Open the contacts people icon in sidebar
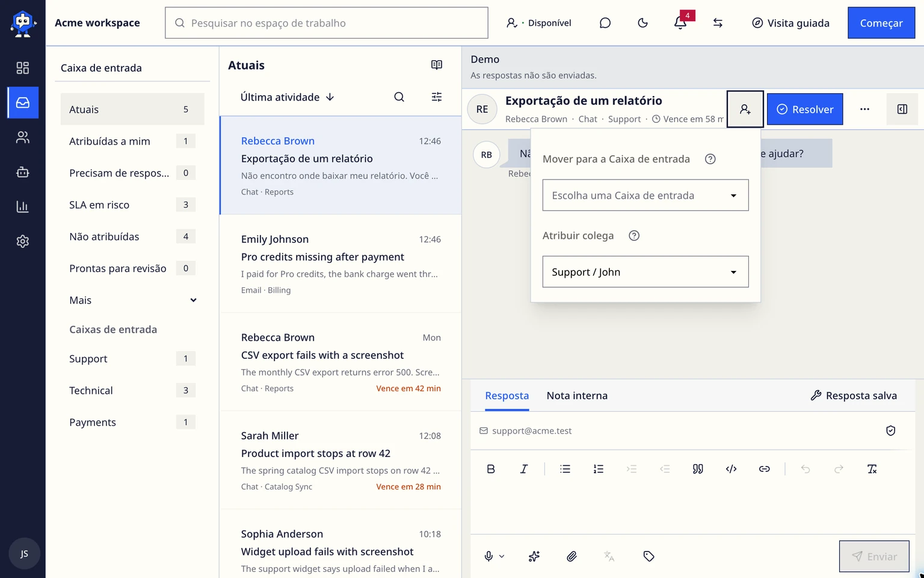This screenshot has width=924, height=578. point(22,138)
